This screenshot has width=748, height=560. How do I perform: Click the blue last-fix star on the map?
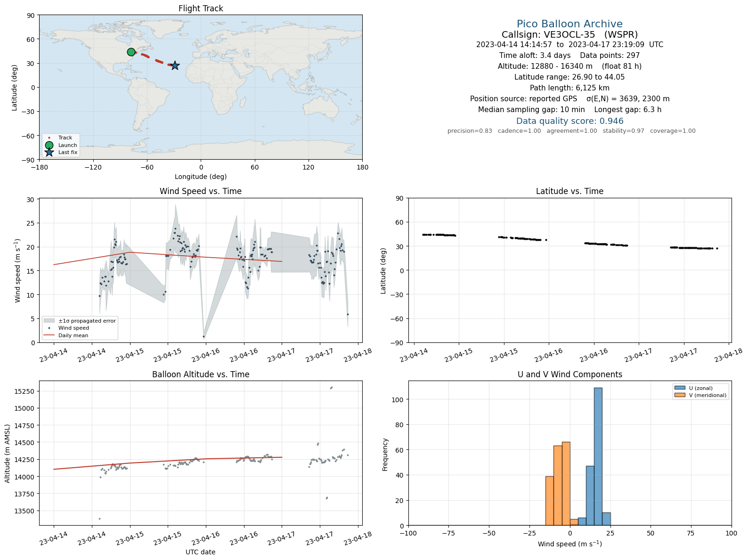(x=175, y=65)
